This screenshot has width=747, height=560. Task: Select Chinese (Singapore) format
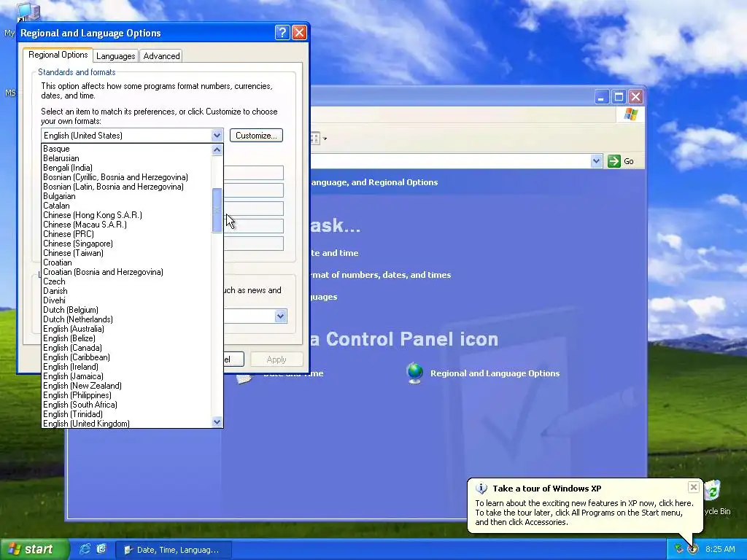pyautogui.click(x=126, y=244)
